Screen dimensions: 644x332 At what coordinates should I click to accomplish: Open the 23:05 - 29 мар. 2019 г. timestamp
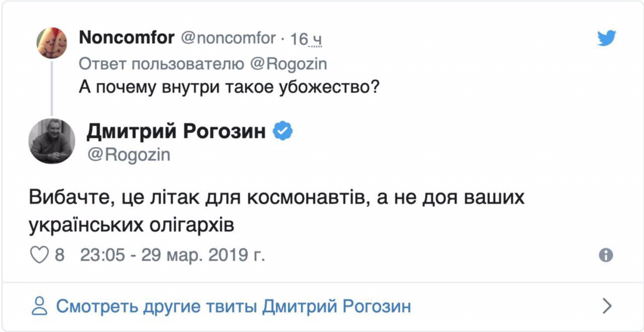(x=173, y=256)
